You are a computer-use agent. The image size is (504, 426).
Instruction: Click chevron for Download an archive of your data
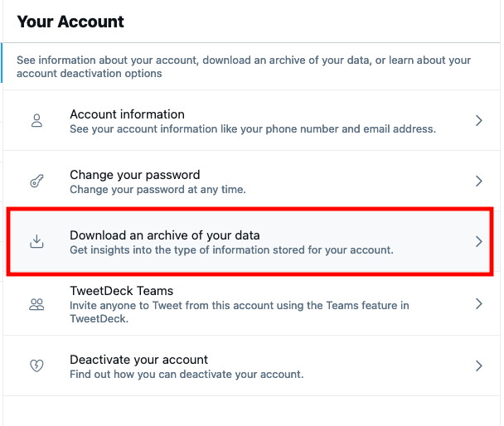(478, 241)
